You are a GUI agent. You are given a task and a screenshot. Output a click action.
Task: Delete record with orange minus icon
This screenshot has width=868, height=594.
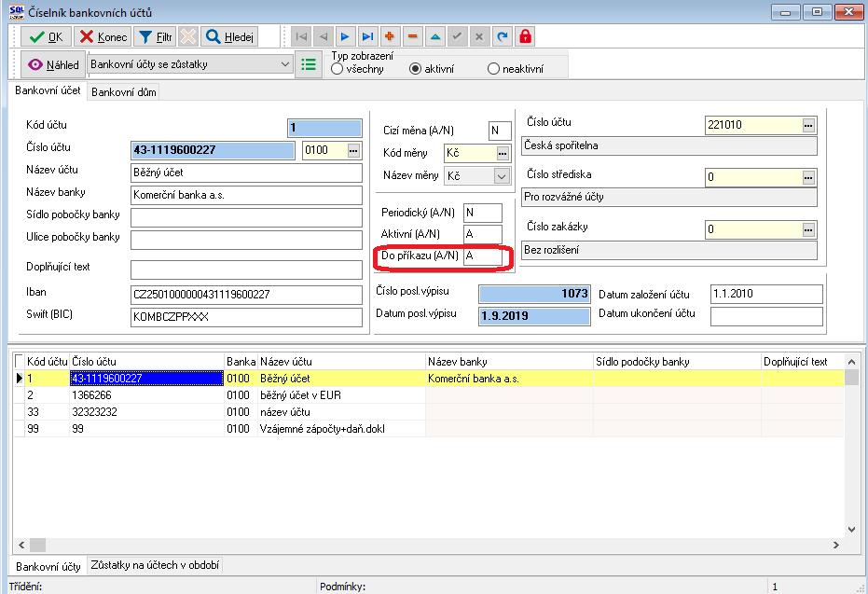coord(412,36)
